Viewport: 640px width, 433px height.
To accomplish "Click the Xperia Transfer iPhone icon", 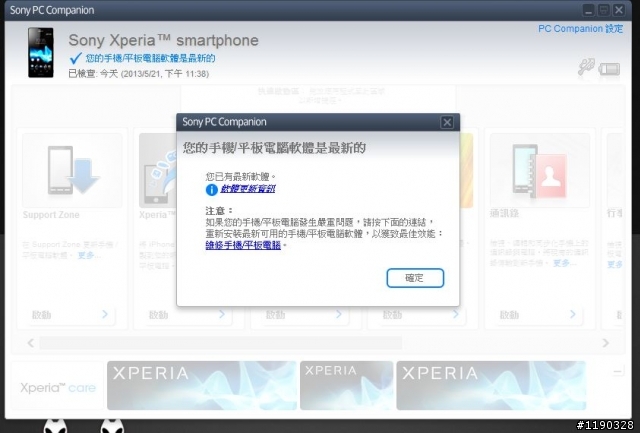I will [158, 171].
